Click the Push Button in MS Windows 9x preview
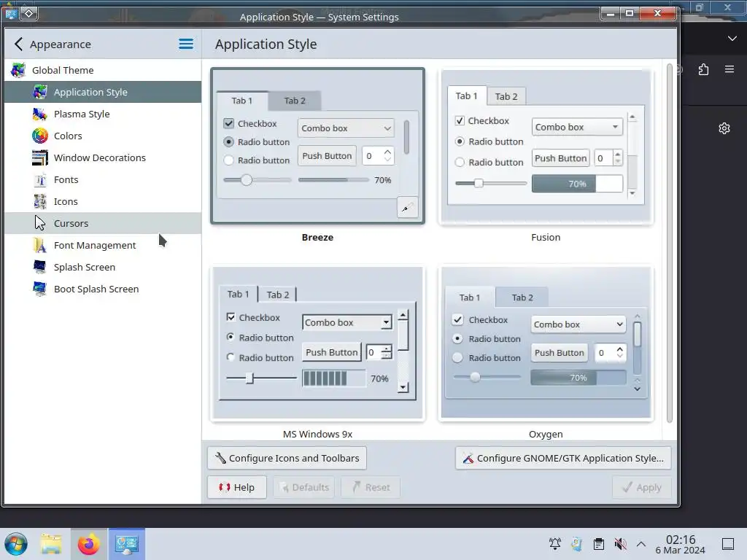Screen dimensions: 747x560 pyautogui.click(x=332, y=352)
